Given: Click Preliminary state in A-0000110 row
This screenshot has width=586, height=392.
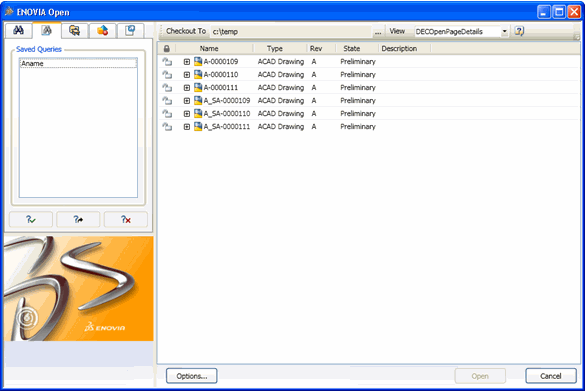Looking at the screenshot, I should click(358, 75).
